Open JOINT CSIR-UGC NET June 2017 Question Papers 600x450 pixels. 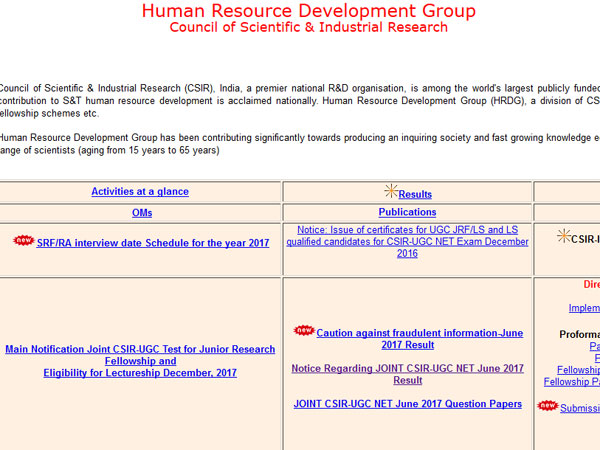407,404
